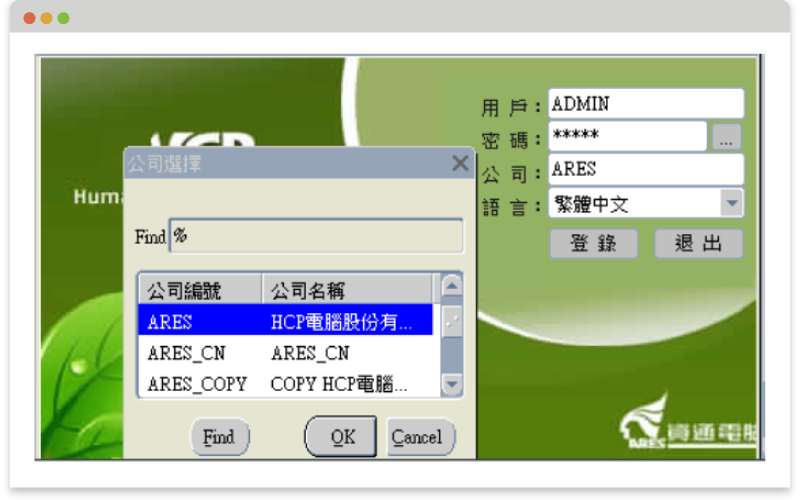Image resolution: width=800 pixels, height=500 pixels.
Task: Click the list scrollbar up arrow
Action: click(452, 286)
